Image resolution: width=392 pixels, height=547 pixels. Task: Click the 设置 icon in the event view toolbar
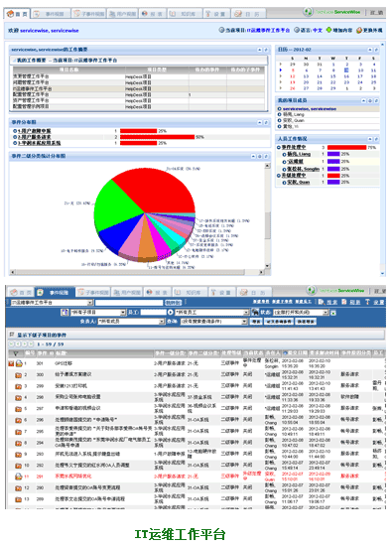pyautogui.click(x=367, y=302)
